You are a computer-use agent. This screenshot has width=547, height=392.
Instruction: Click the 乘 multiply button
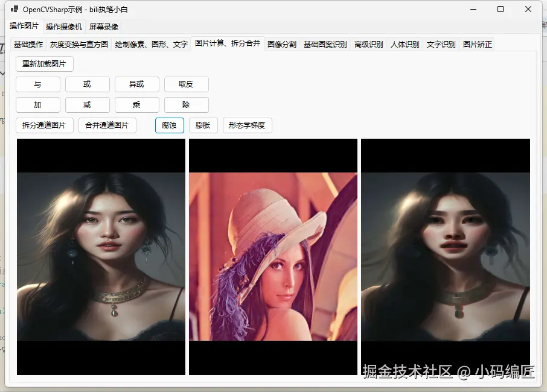(x=136, y=105)
